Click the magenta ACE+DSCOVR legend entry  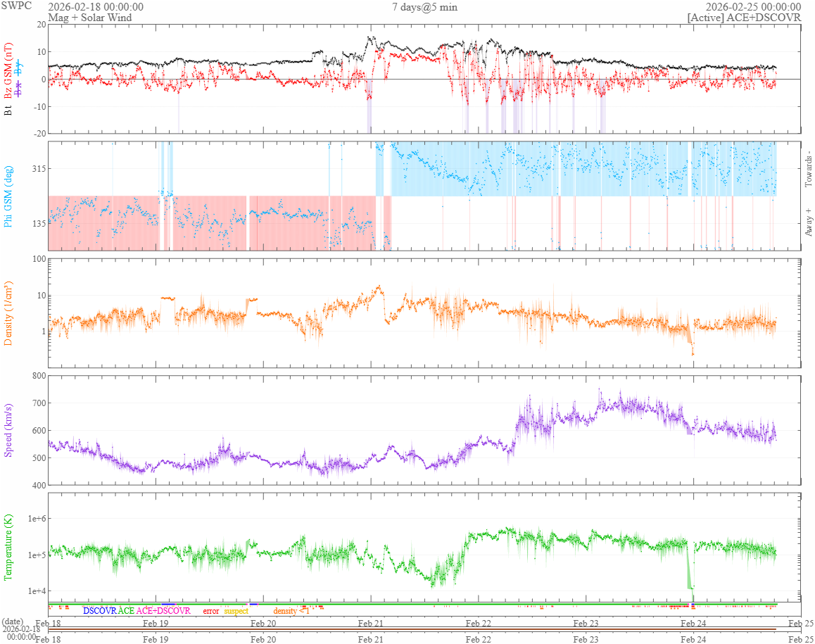(x=163, y=611)
